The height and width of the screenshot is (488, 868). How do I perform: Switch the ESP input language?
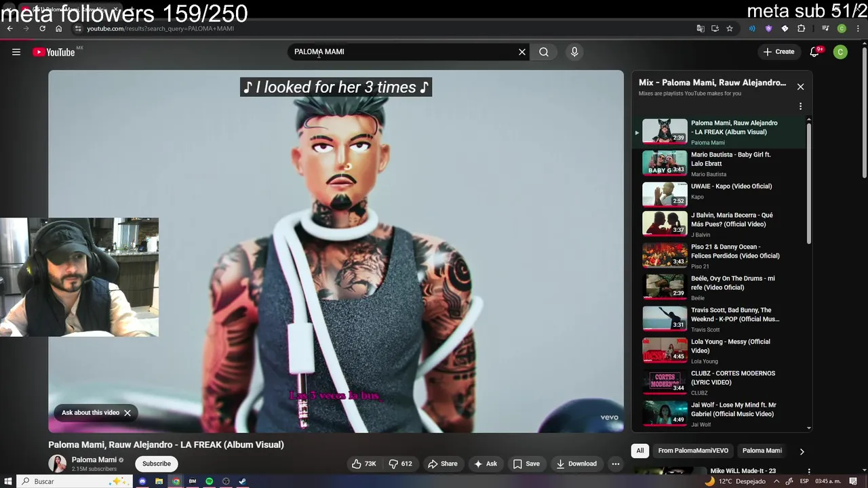[804, 481]
